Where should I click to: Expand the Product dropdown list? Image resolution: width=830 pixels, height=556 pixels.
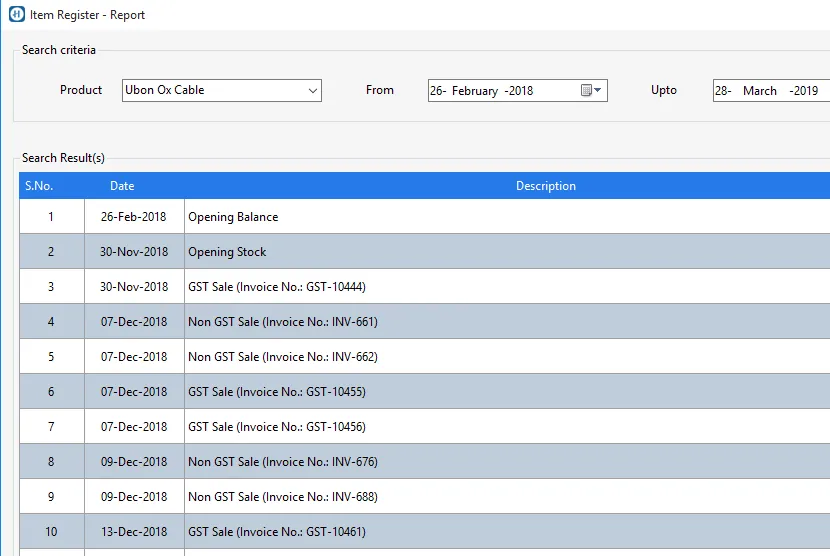tap(313, 91)
